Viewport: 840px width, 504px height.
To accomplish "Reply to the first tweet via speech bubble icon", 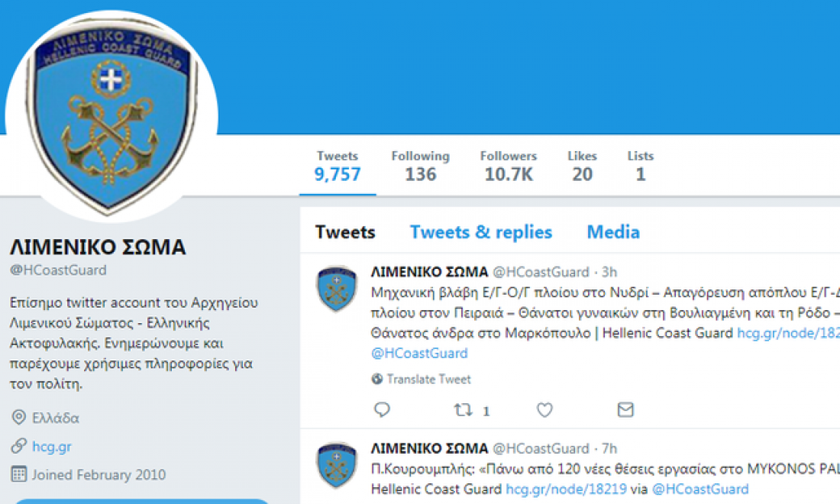I will pos(382,410).
